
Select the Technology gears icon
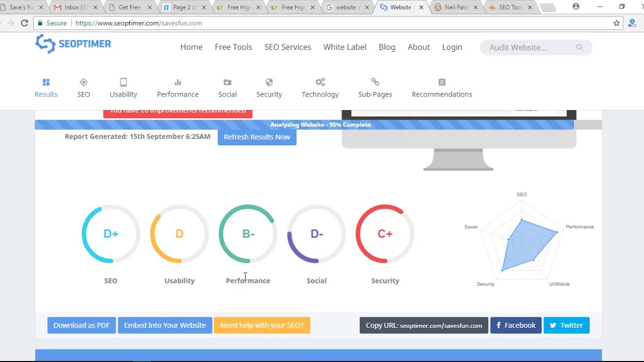tap(320, 82)
